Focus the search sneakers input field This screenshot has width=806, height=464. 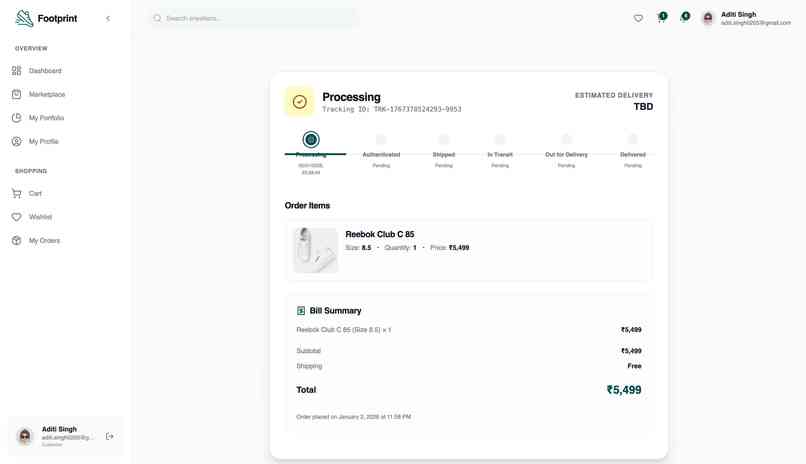(x=253, y=18)
